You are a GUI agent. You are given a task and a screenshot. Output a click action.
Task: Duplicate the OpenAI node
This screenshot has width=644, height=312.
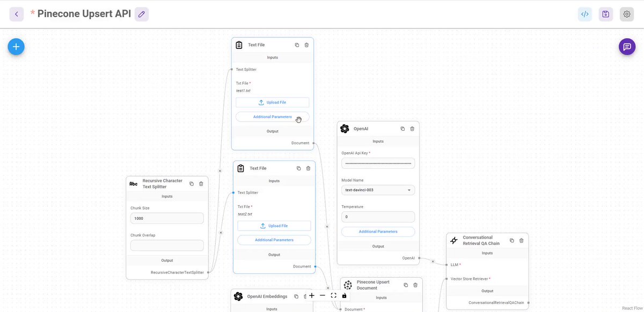click(x=402, y=129)
